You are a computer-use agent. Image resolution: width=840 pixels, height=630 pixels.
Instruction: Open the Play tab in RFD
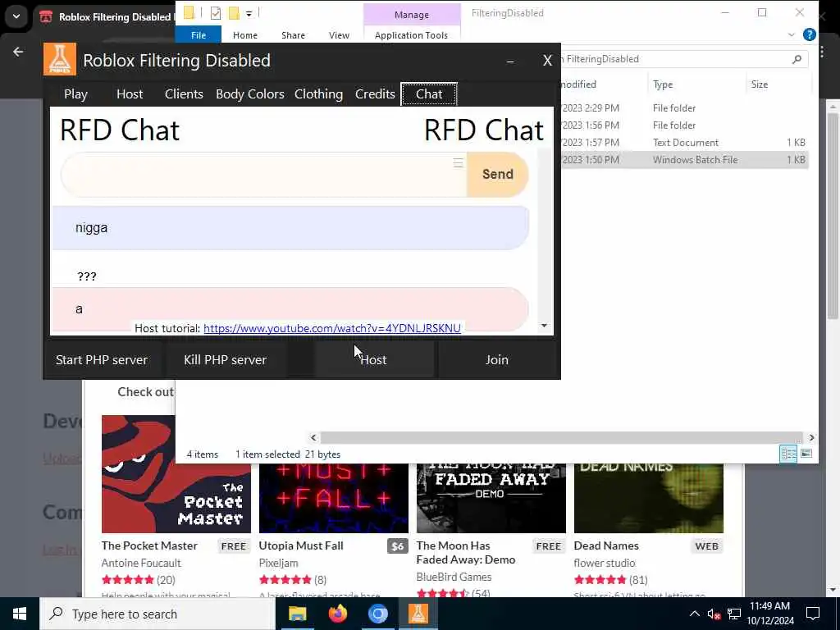(75, 94)
